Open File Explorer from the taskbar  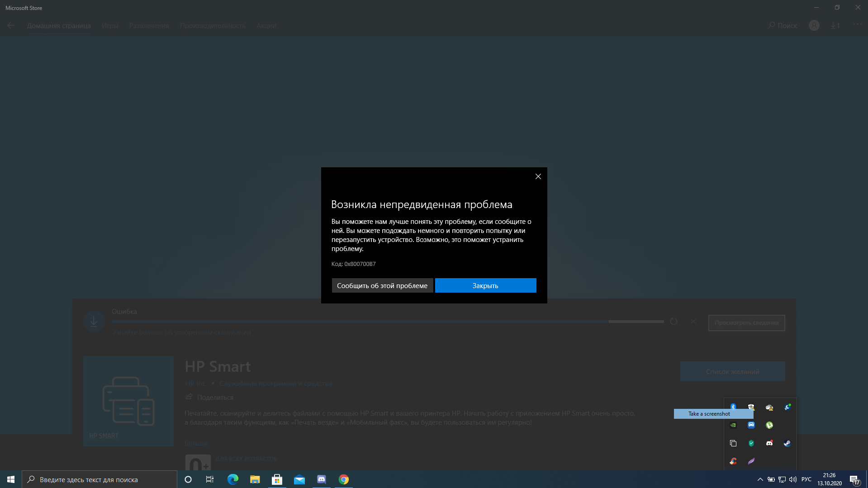pyautogui.click(x=255, y=479)
